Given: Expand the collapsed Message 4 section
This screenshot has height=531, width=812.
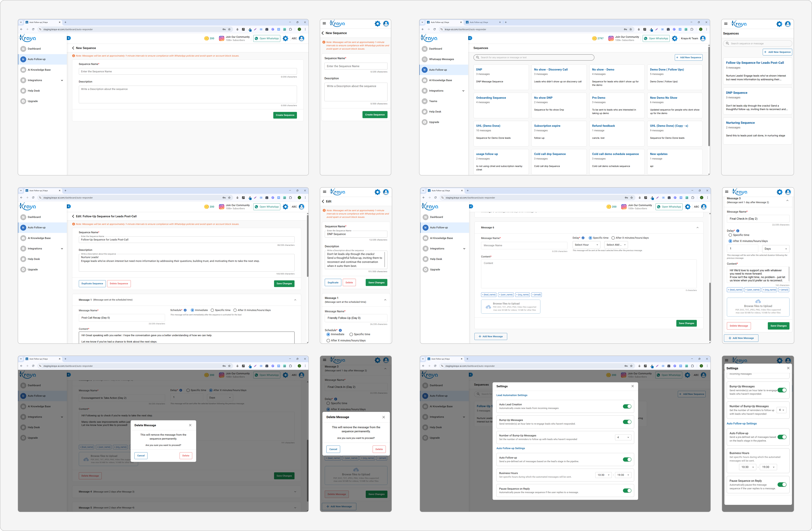Looking at the screenshot, I should point(295,492).
